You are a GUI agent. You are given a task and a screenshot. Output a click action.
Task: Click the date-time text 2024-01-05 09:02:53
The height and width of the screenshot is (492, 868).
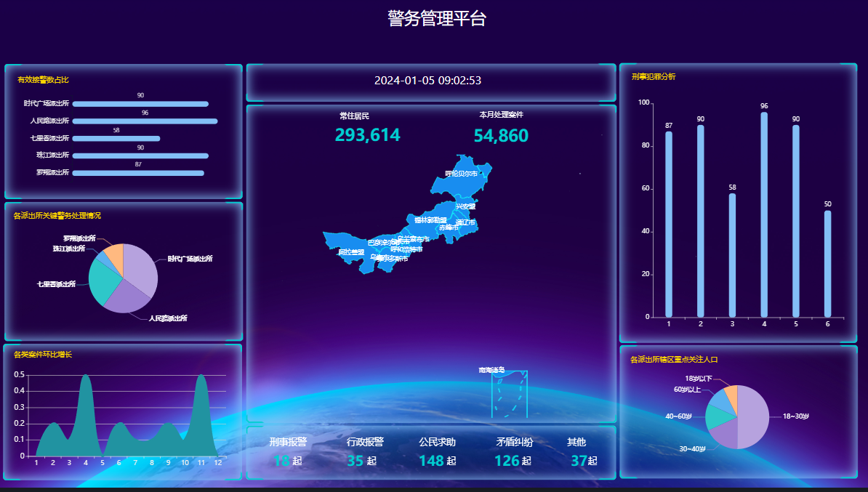pos(428,80)
